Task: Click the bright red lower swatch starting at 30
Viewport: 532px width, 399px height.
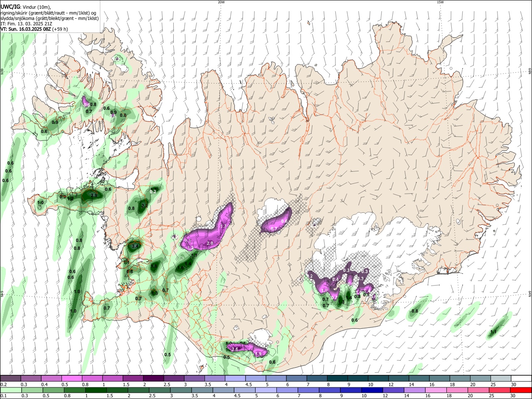Action: coord(521,390)
